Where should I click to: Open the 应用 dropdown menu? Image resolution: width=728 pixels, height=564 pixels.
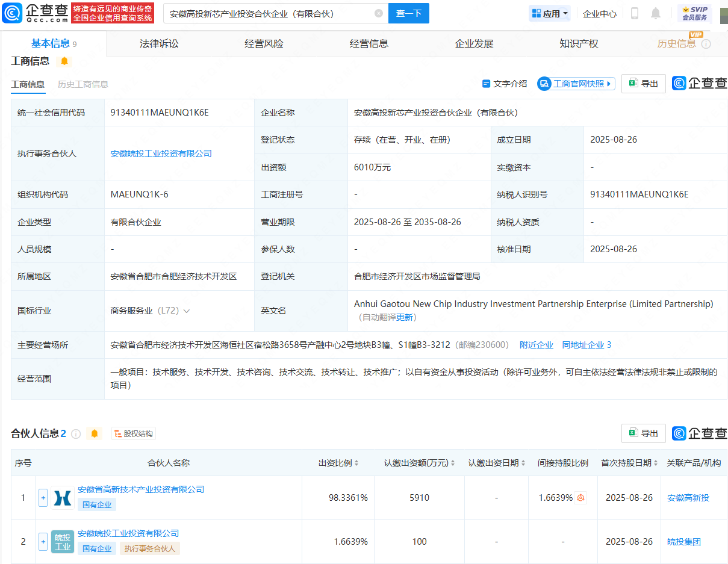tap(550, 13)
